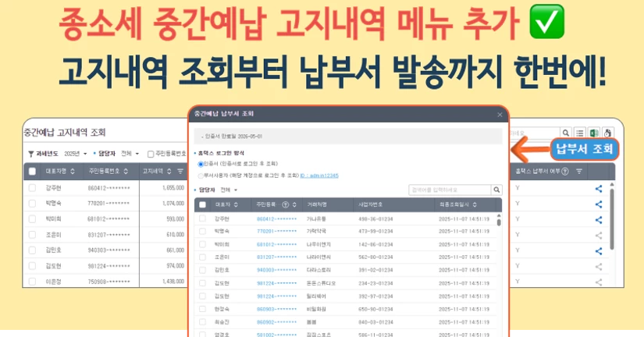Click the search magnifier in 고지내역 toolbar
Screen dimensions: 644x337
[566, 133]
